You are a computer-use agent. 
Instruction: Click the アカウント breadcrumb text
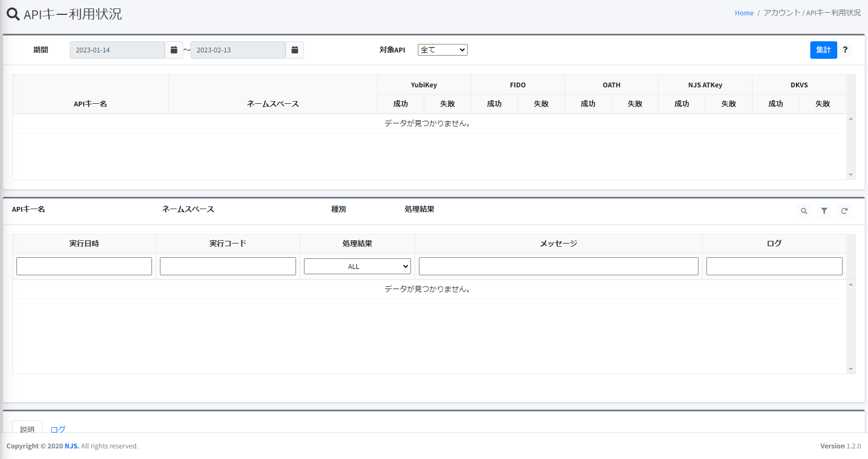click(x=782, y=13)
